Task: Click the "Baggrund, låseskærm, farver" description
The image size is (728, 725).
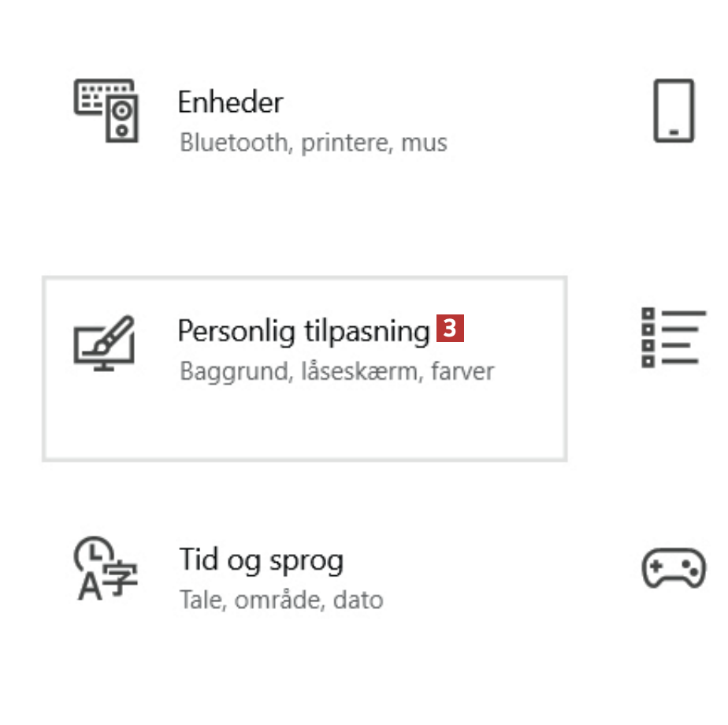Action: [337, 371]
